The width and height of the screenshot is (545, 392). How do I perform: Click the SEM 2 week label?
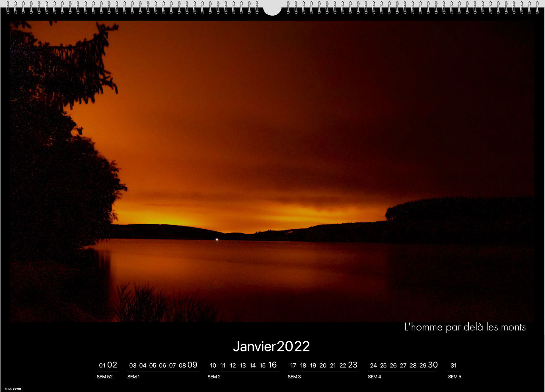[214, 377]
